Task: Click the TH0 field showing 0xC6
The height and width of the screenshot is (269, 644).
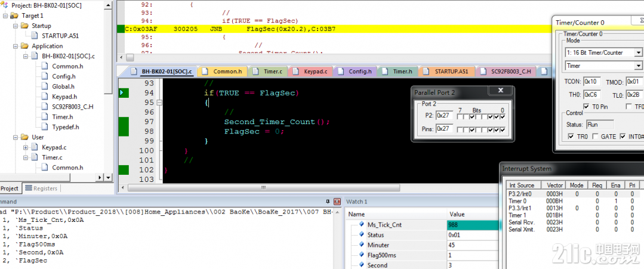Action: (x=593, y=94)
